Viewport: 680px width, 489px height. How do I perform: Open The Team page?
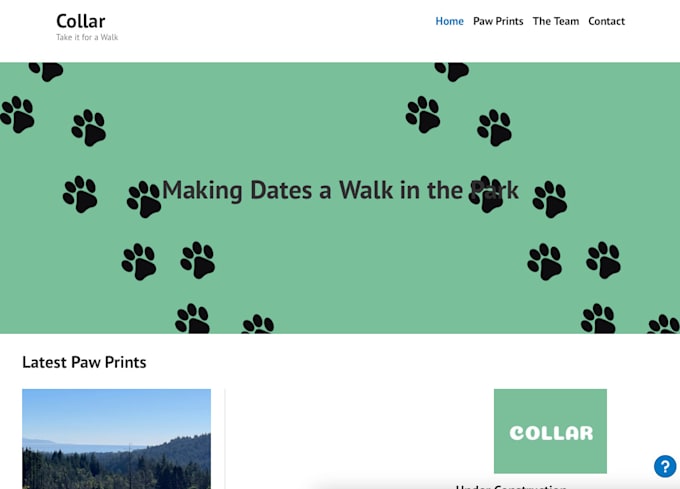pyautogui.click(x=556, y=21)
